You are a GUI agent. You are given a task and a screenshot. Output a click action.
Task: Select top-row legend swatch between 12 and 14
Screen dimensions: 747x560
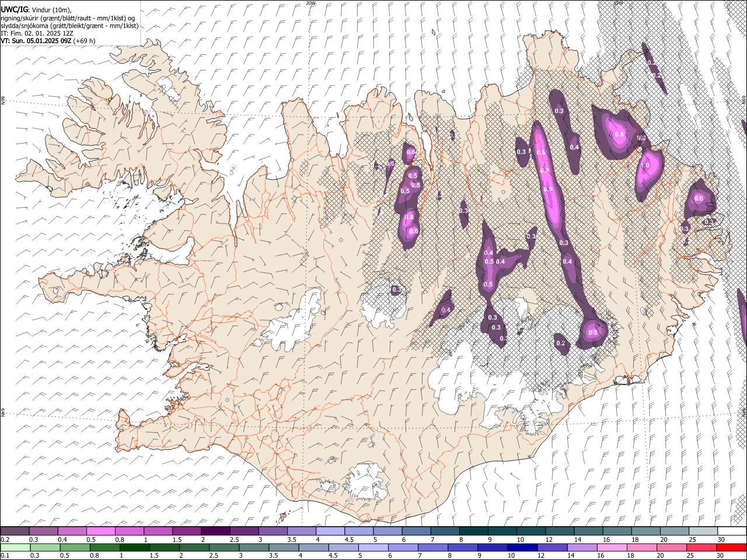click(x=560, y=531)
